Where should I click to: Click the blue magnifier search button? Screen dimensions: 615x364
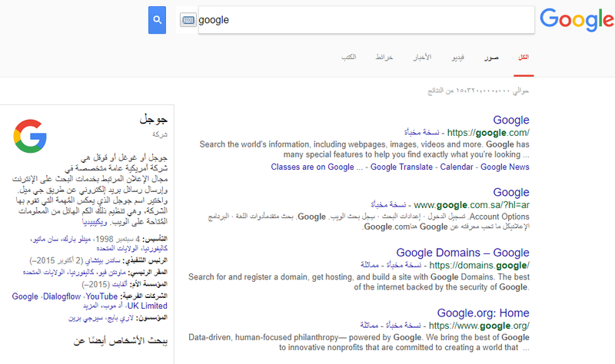click(x=157, y=20)
